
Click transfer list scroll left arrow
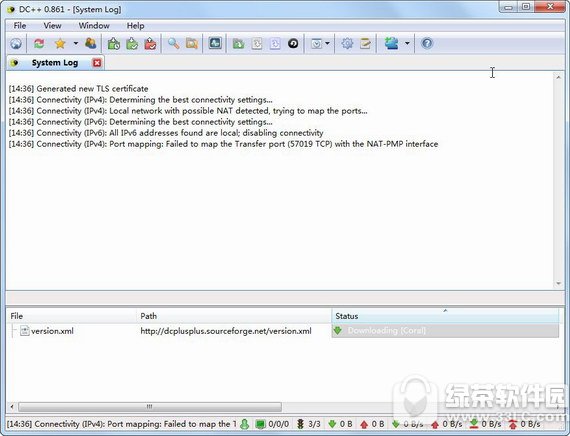click(x=12, y=407)
